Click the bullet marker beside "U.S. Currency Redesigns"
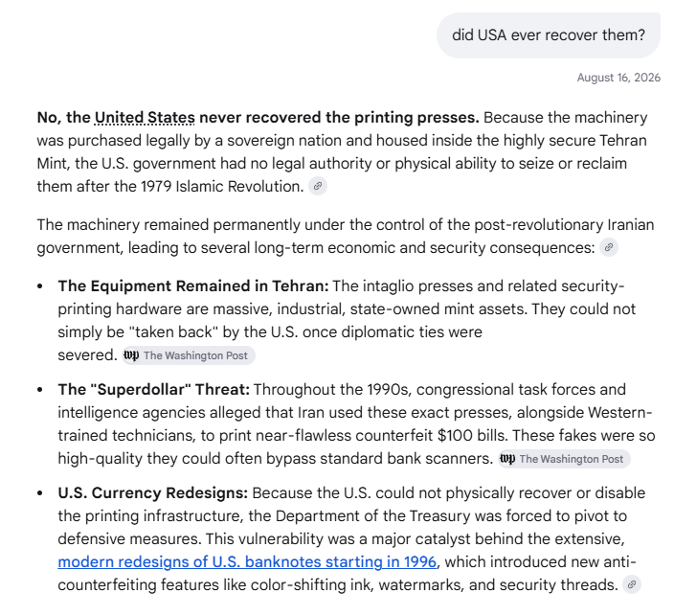 [x=40, y=493]
